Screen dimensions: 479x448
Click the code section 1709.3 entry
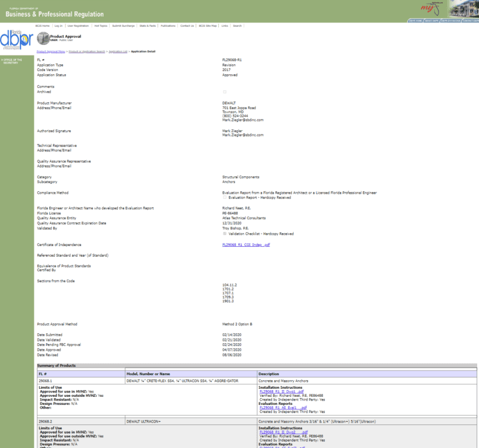click(228, 297)
